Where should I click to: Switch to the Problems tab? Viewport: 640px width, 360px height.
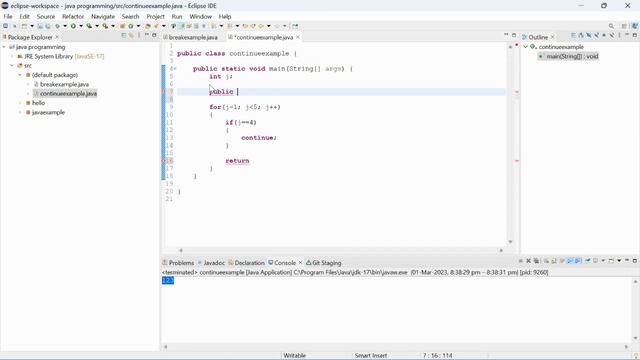click(x=178, y=263)
